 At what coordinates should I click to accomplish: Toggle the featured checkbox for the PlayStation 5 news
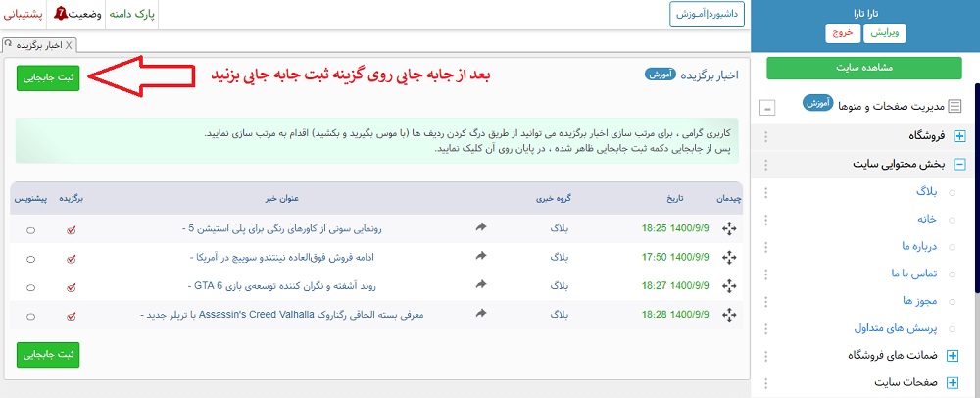click(72, 230)
